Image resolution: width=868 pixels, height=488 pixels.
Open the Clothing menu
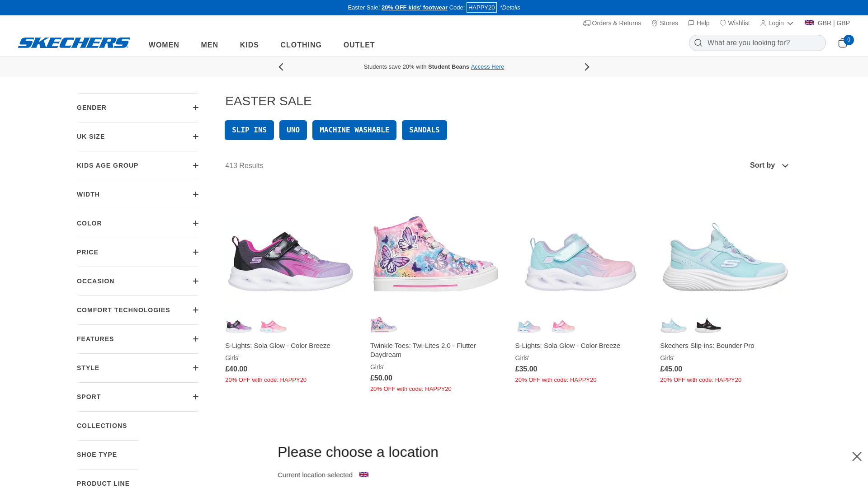[x=301, y=45]
